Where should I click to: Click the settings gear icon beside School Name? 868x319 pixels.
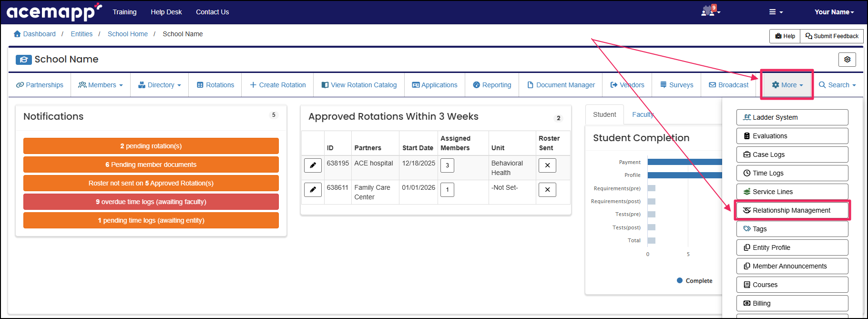click(847, 60)
